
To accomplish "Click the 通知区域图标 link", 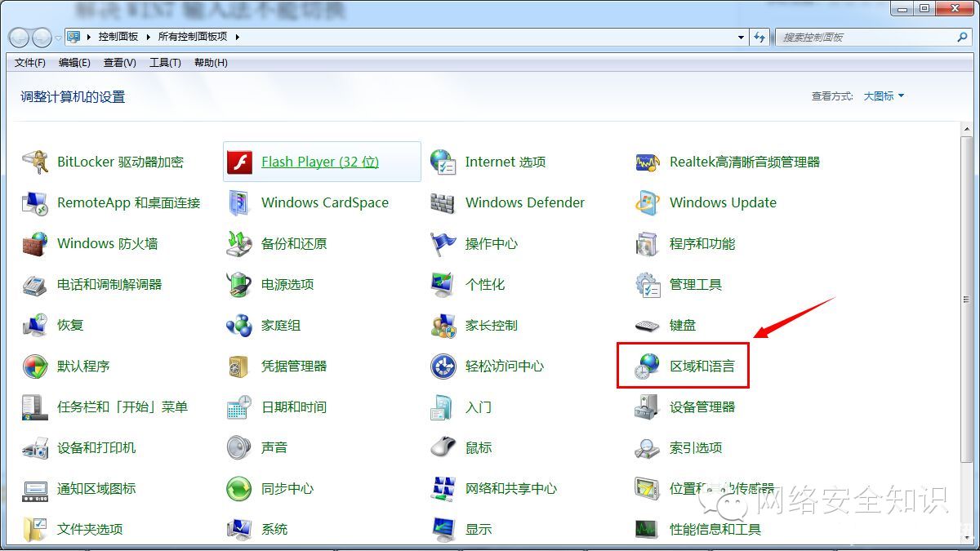I will pos(96,488).
